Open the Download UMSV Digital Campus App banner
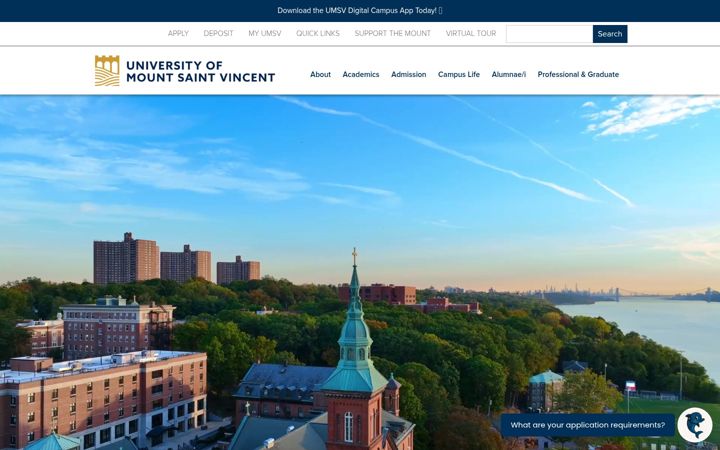Screen dimensions: 720x450 360,11
